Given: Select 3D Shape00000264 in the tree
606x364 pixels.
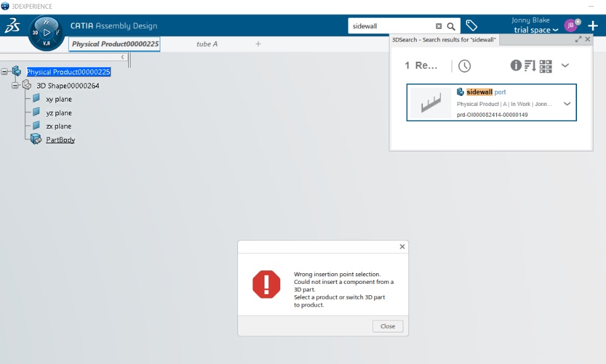Looking at the screenshot, I should coord(68,86).
